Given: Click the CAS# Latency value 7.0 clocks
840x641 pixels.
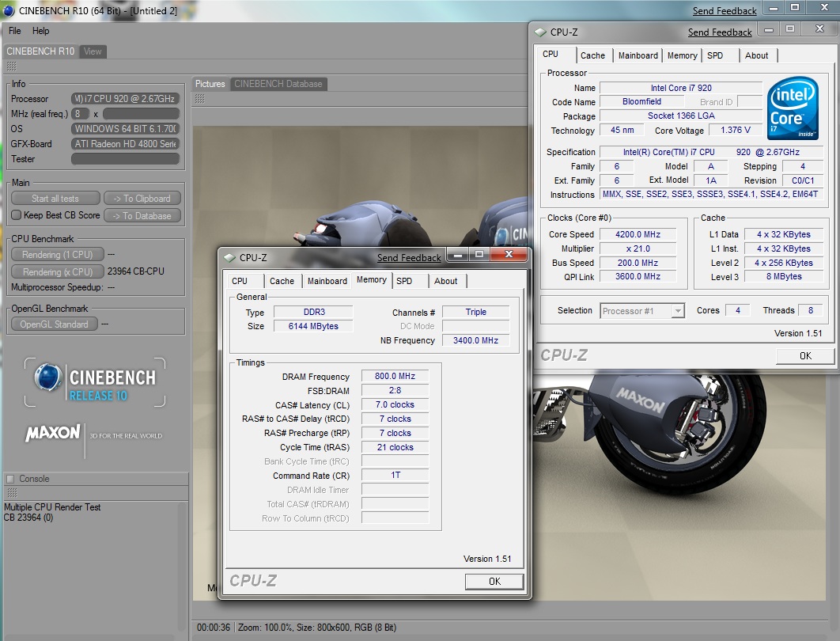Looking at the screenshot, I should coord(395,404).
